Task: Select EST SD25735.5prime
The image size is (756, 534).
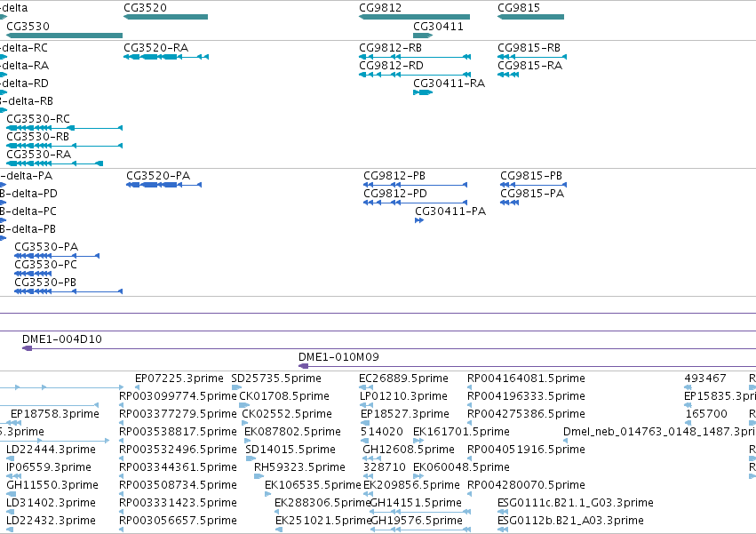Action: tap(276, 379)
